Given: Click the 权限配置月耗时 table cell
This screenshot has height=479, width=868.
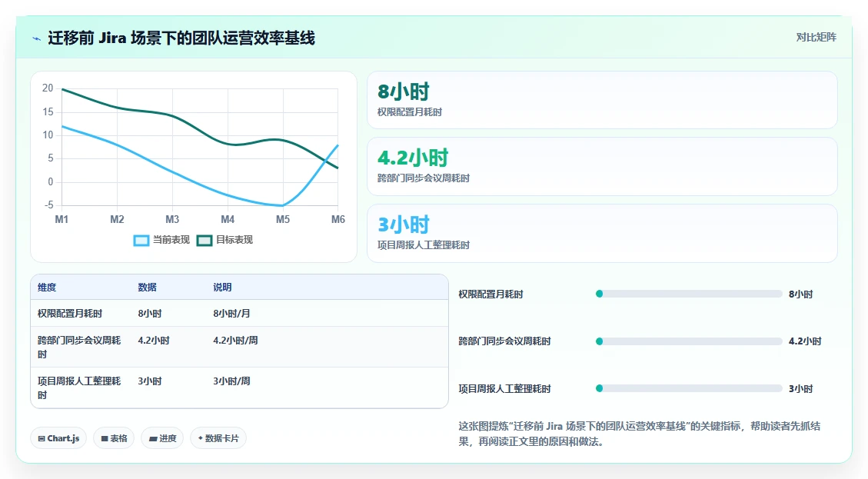Looking at the screenshot, I should point(70,314).
